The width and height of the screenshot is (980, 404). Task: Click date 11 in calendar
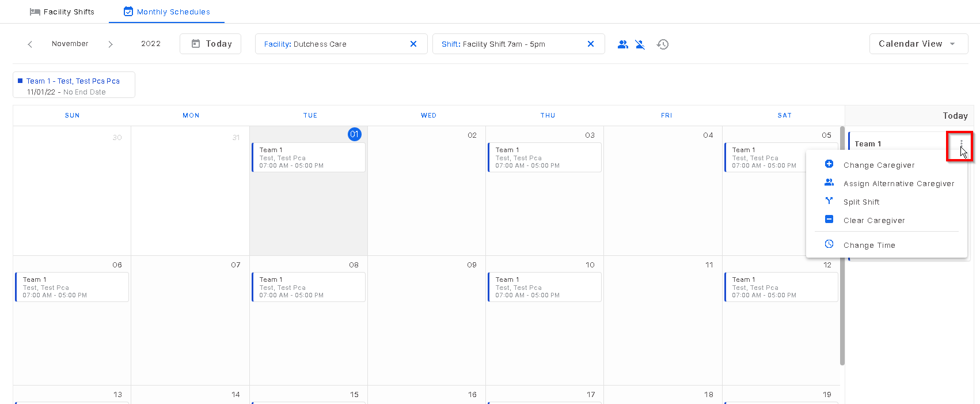click(x=709, y=265)
